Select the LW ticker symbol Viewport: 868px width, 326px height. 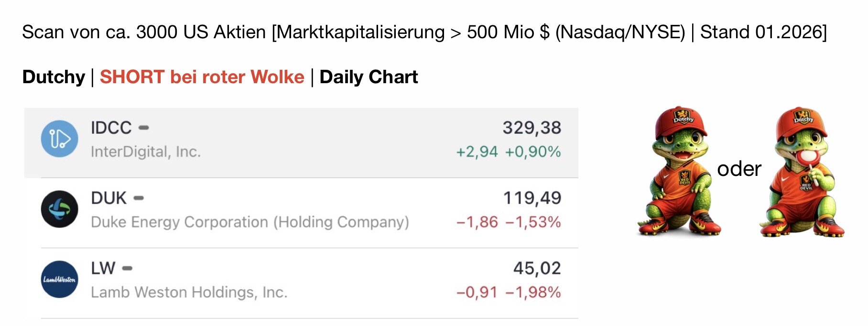[103, 268]
